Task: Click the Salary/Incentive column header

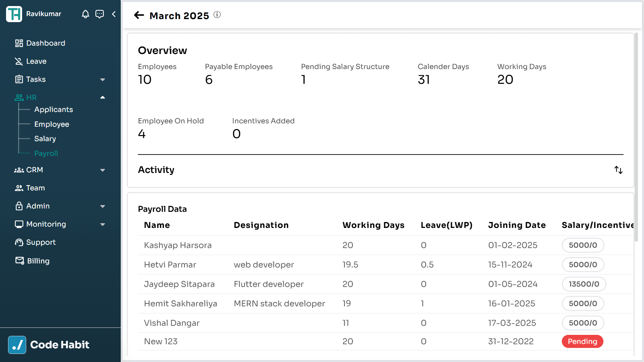Action: pos(598,225)
